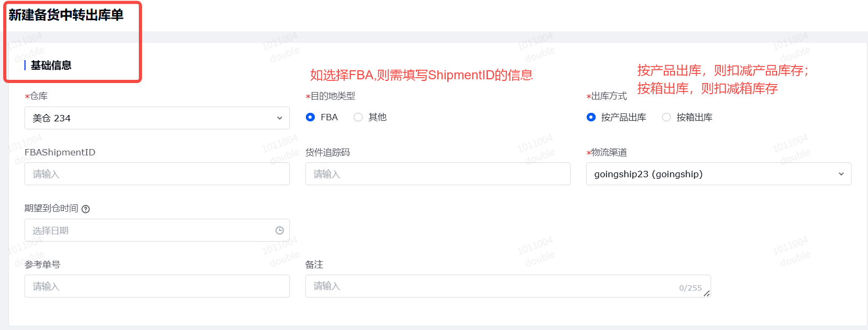Choose 按箱出库 outbound method
868x330 pixels.
[666, 117]
